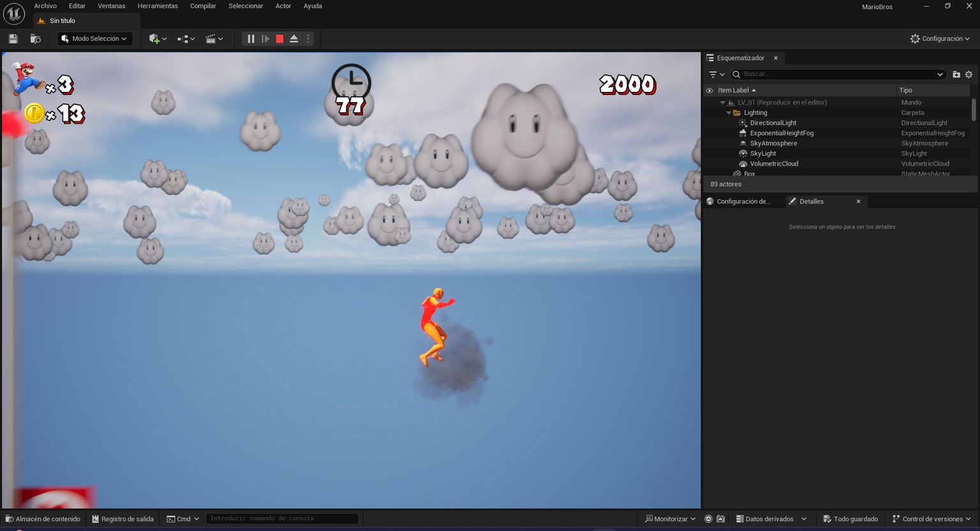Image resolution: width=980 pixels, height=531 pixels.
Task: Select SkyAtmosphere in the outliner
Action: pyautogui.click(x=773, y=144)
